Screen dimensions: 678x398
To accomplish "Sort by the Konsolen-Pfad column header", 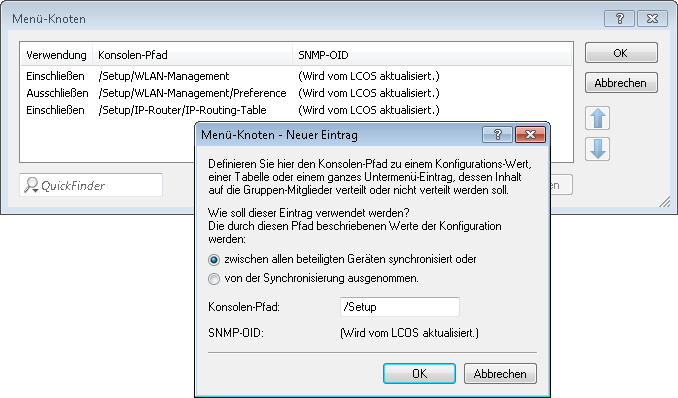I will (x=193, y=55).
